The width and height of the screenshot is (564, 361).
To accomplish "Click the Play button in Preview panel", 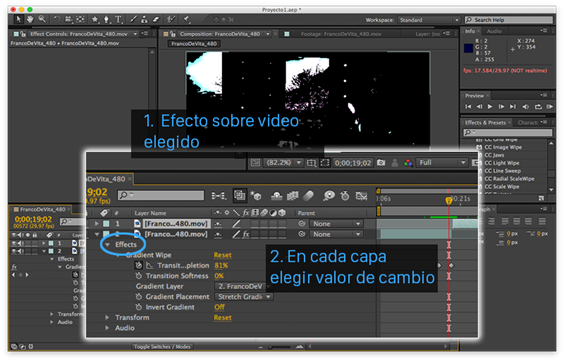I will [490, 106].
